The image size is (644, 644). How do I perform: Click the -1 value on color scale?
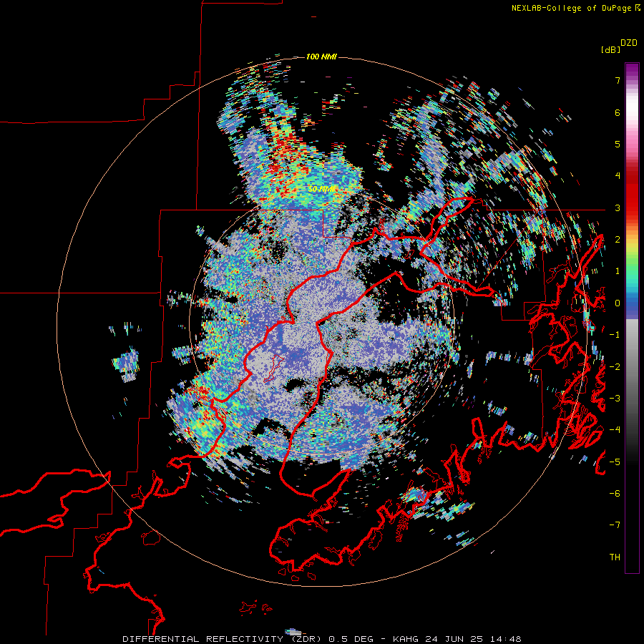pos(615,335)
